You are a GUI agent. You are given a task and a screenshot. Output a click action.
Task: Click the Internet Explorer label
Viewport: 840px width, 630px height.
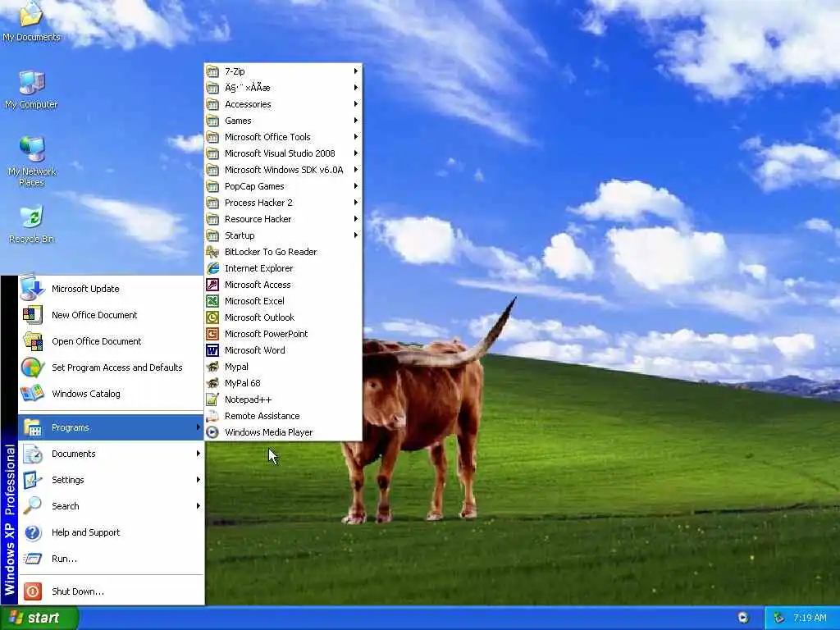click(x=258, y=268)
